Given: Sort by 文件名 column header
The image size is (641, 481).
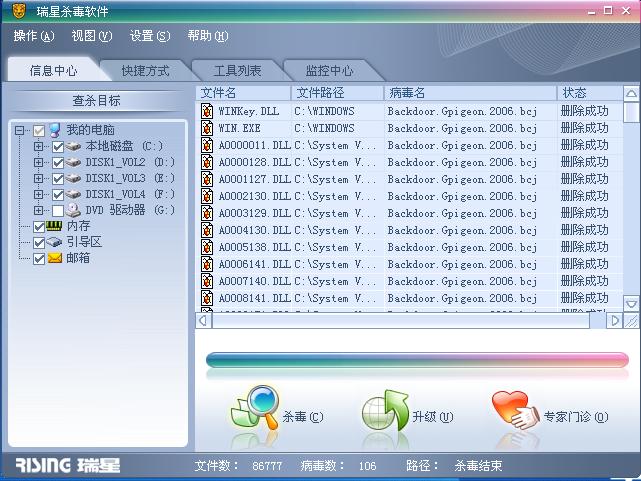Looking at the screenshot, I should pos(243,93).
